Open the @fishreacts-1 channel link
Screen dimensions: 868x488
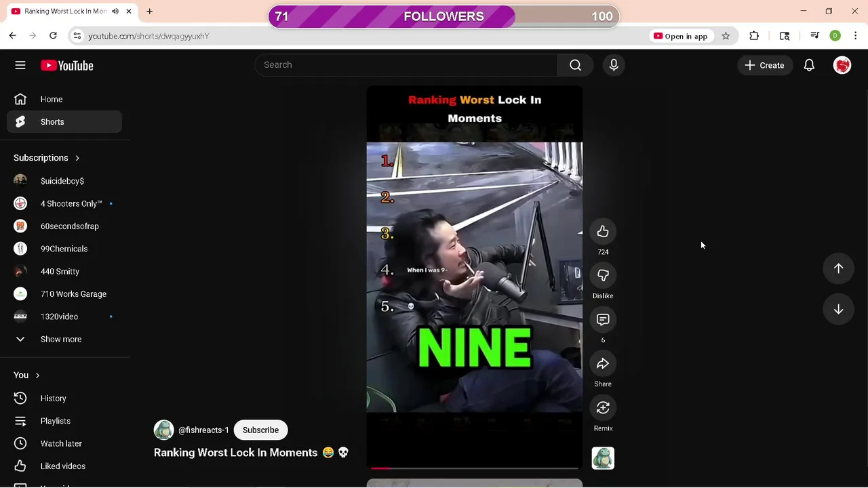[x=203, y=430]
